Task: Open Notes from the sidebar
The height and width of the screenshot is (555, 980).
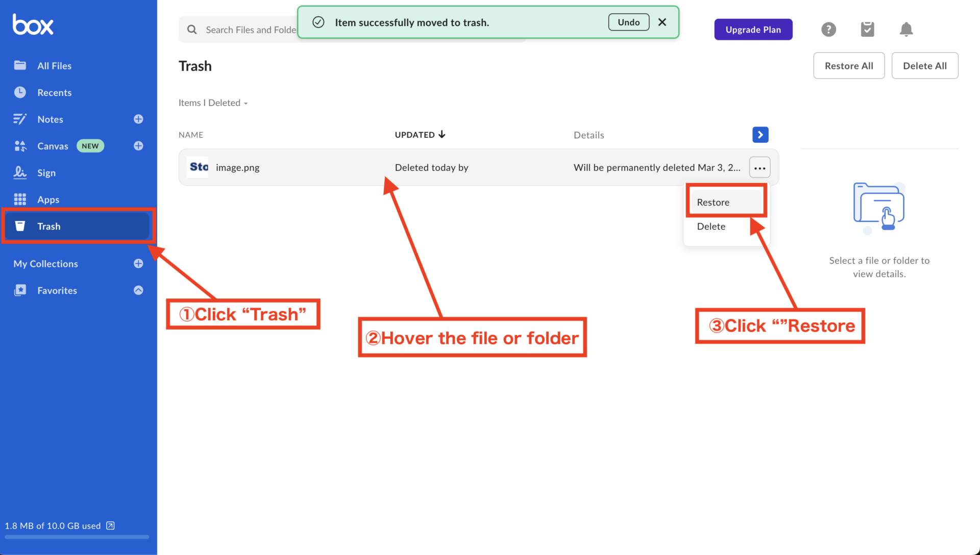Action: [51, 119]
